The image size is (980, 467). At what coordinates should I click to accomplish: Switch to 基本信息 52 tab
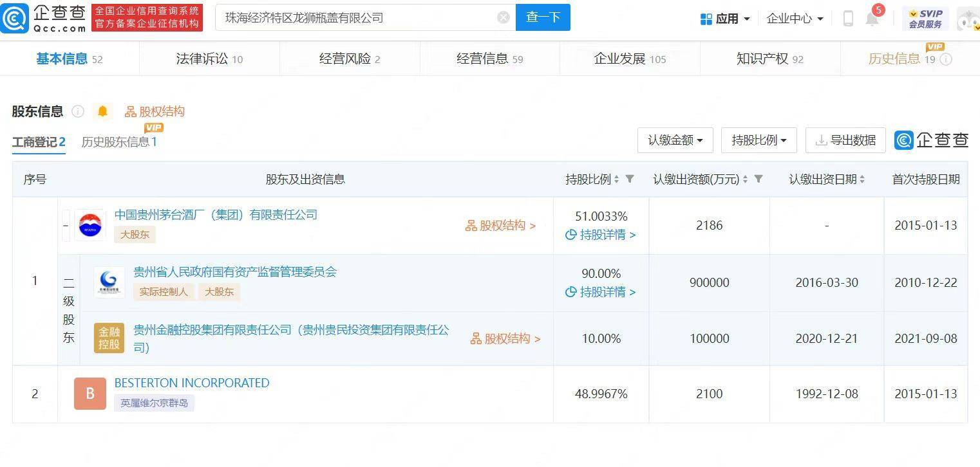tap(70, 59)
